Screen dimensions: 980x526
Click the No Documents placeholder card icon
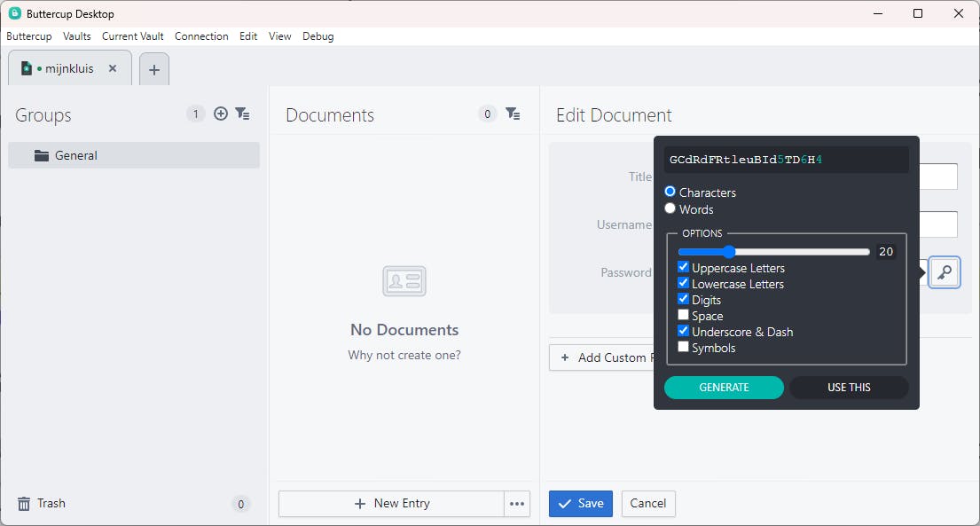point(404,281)
